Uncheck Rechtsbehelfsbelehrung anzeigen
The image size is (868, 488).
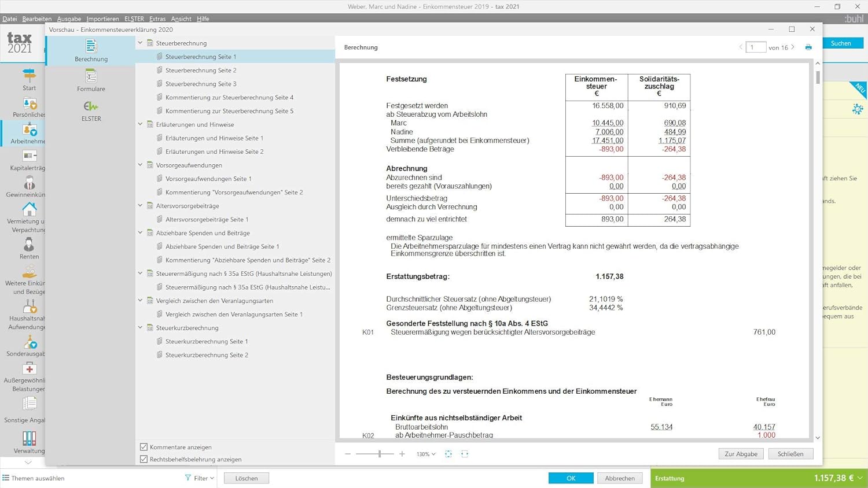pyautogui.click(x=144, y=459)
